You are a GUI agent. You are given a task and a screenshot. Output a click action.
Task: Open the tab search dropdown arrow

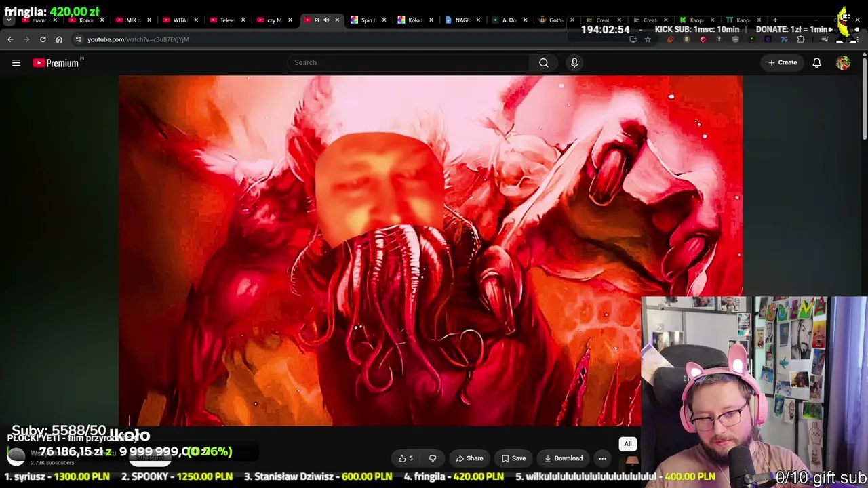[x=9, y=20]
